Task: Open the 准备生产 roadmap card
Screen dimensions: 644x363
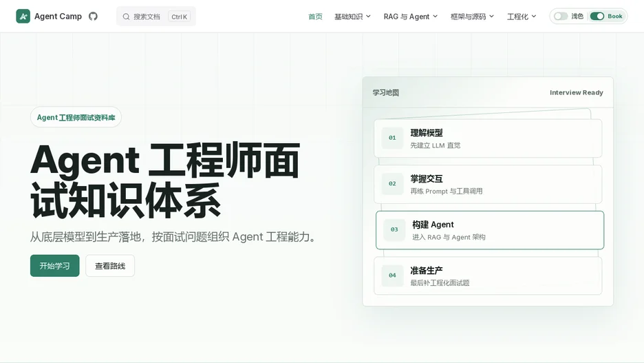Action: pos(488,276)
